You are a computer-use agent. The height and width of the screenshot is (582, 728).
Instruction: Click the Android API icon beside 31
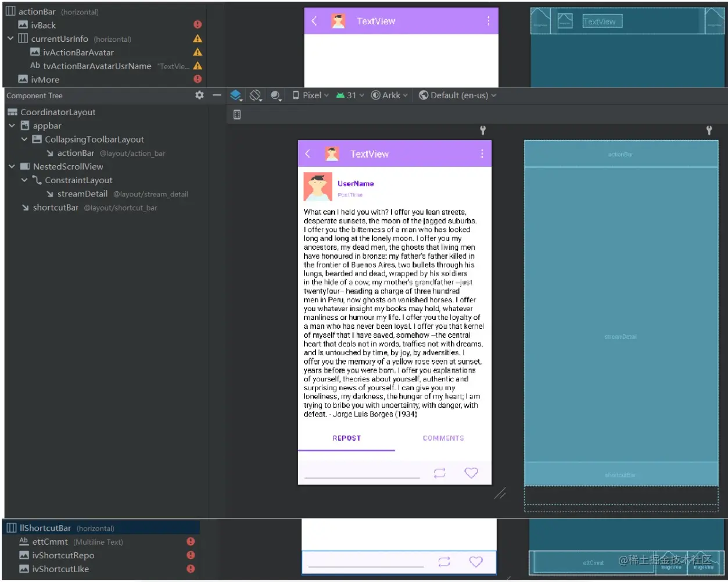click(340, 95)
